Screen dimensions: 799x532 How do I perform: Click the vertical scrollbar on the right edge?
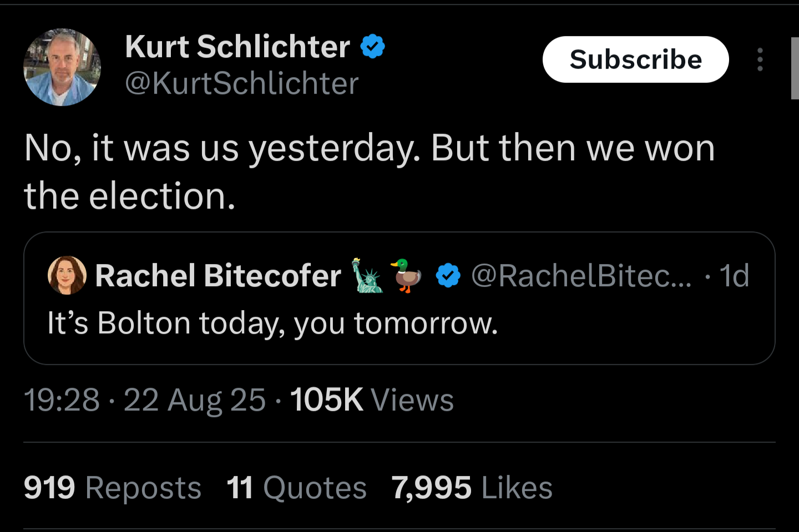795,68
